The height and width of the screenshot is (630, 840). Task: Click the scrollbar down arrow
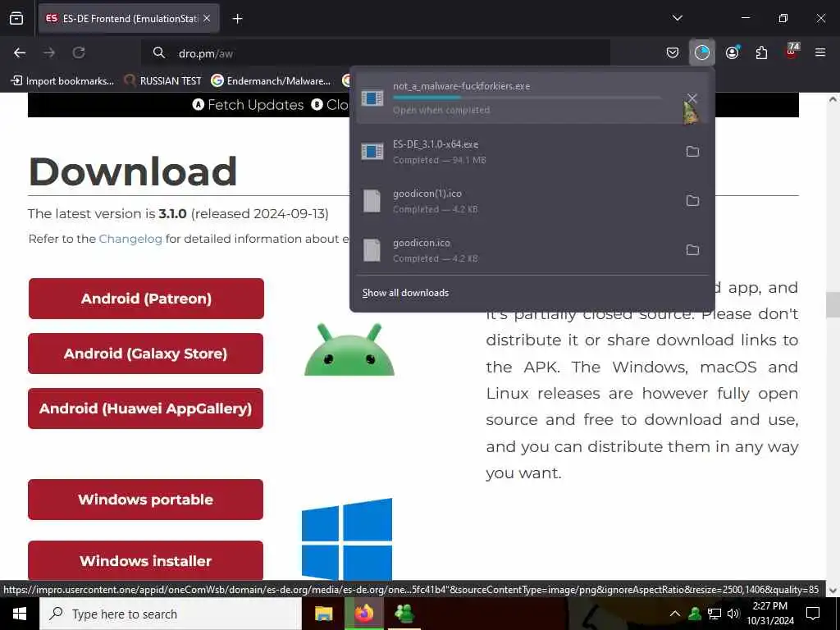coord(833,591)
